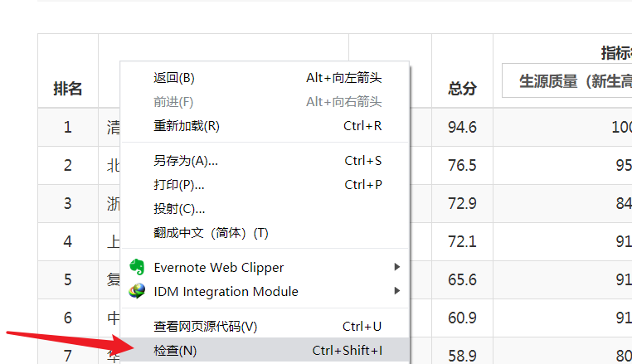Open 查看网页源代码(V) menu item

pyautogui.click(x=265, y=326)
